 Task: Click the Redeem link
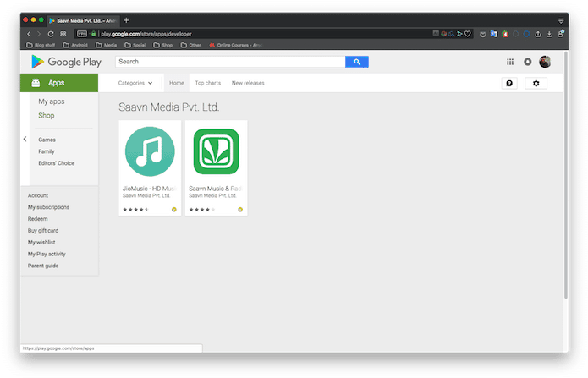[x=37, y=219]
